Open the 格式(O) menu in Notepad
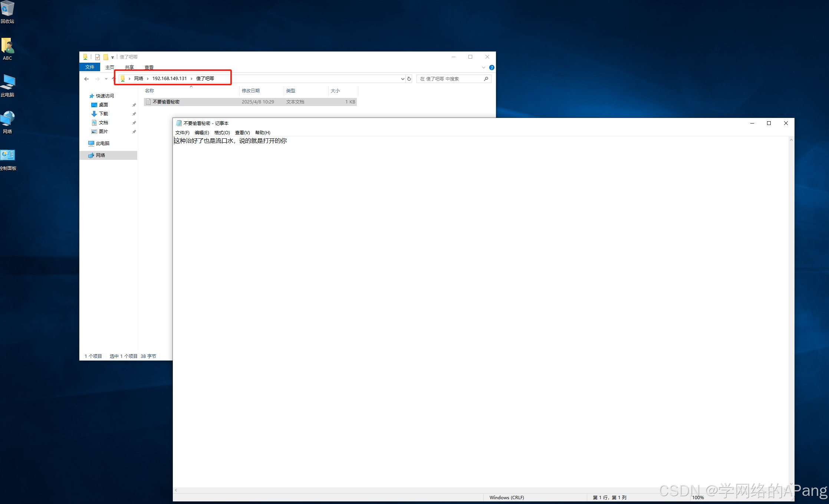Image resolution: width=829 pixels, height=504 pixels. tap(222, 133)
